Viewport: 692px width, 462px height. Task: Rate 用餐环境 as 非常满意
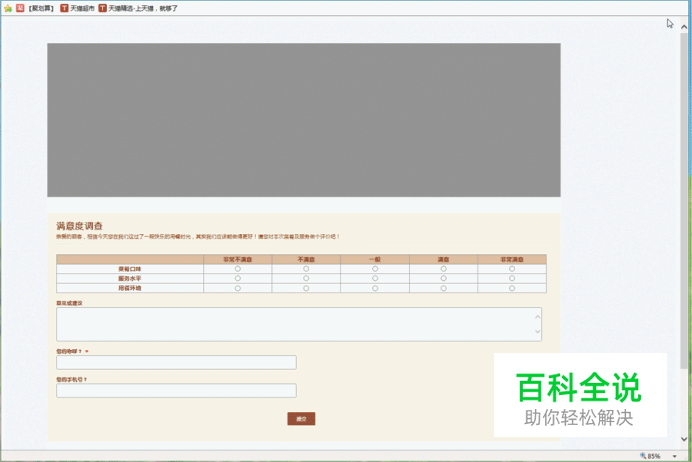512,288
